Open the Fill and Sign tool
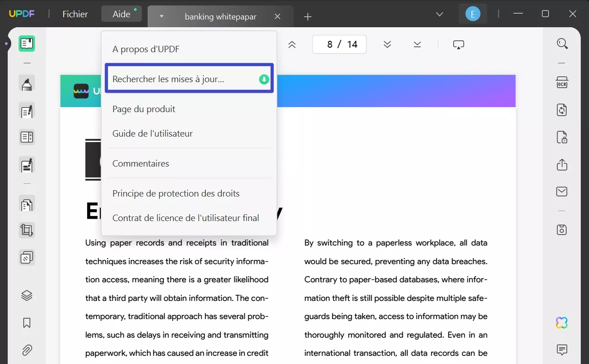This screenshot has width=589, height=364. click(x=27, y=164)
